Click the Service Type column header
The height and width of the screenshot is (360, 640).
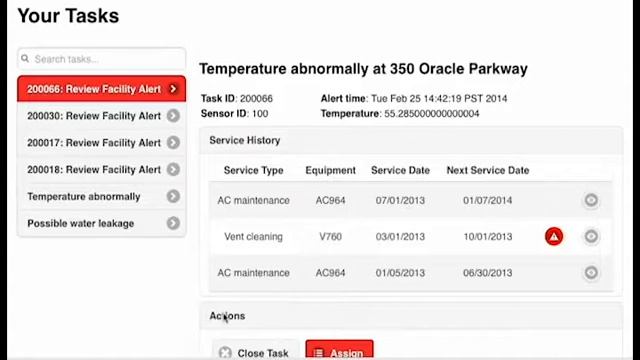click(253, 170)
